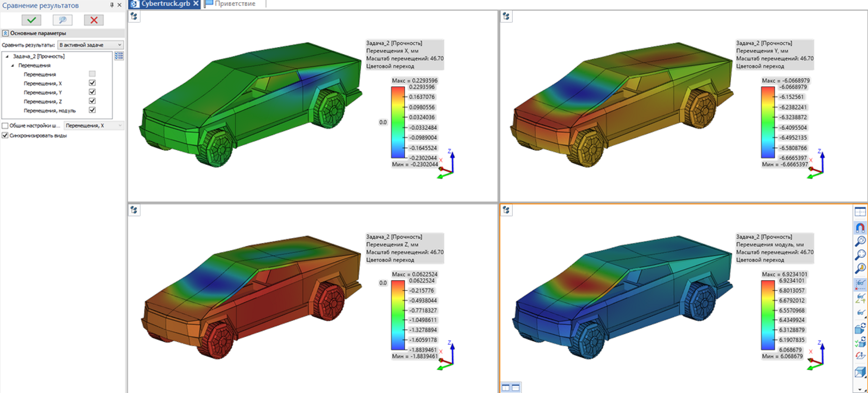This screenshot has height=393, width=868.
Task: Close the Cybertruck.grb tab
Action: pyautogui.click(x=196, y=4)
